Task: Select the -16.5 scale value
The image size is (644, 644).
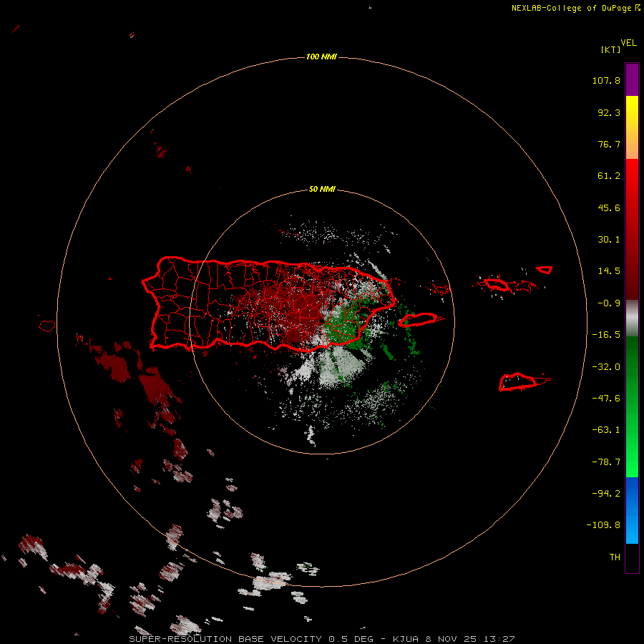Action: (606, 335)
